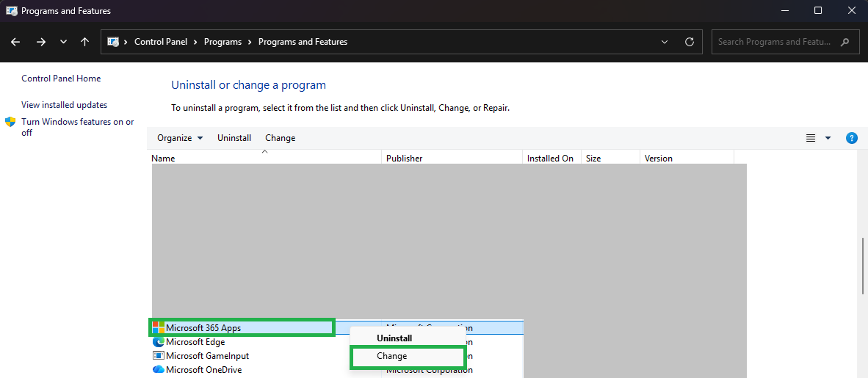The width and height of the screenshot is (868, 378).
Task: Click the Windows features shield icon
Action: pyautogui.click(x=10, y=122)
